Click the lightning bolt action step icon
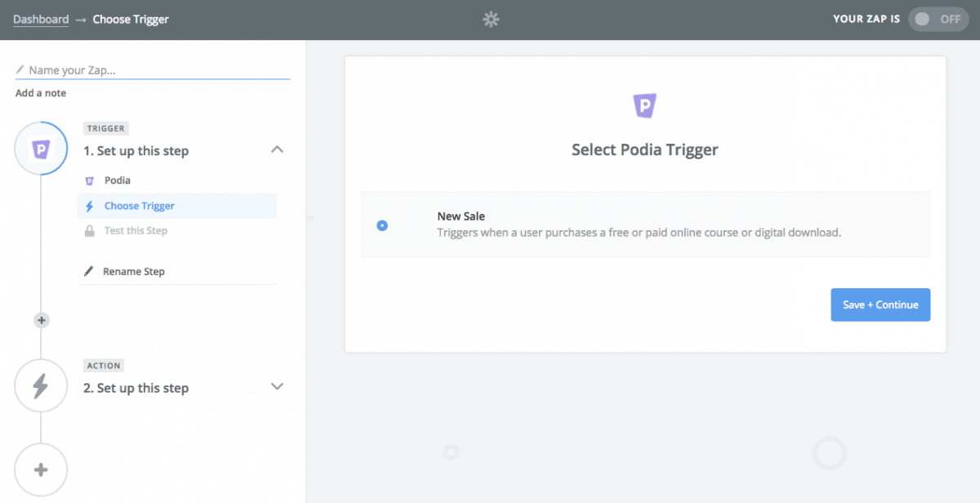 point(41,385)
